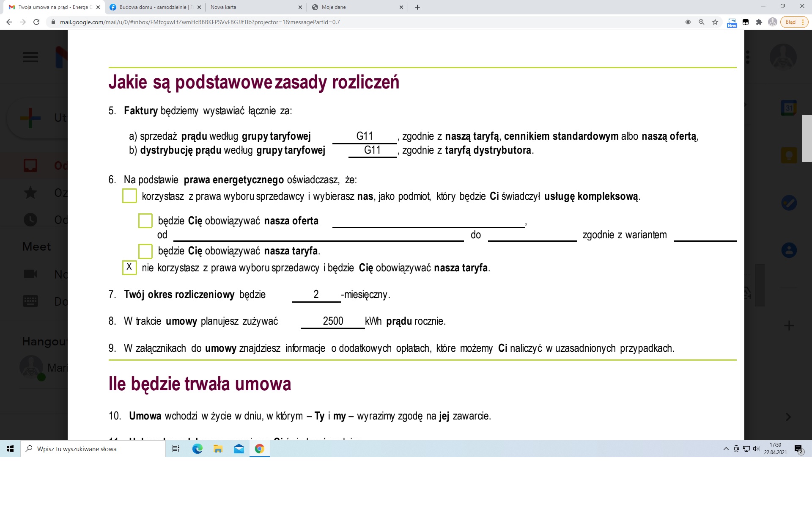Image resolution: width=812 pixels, height=516 pixels.
Task: Click heading 'Jakie są podstawowe zasady rozliczeń'
Action: tap(254, 82)
